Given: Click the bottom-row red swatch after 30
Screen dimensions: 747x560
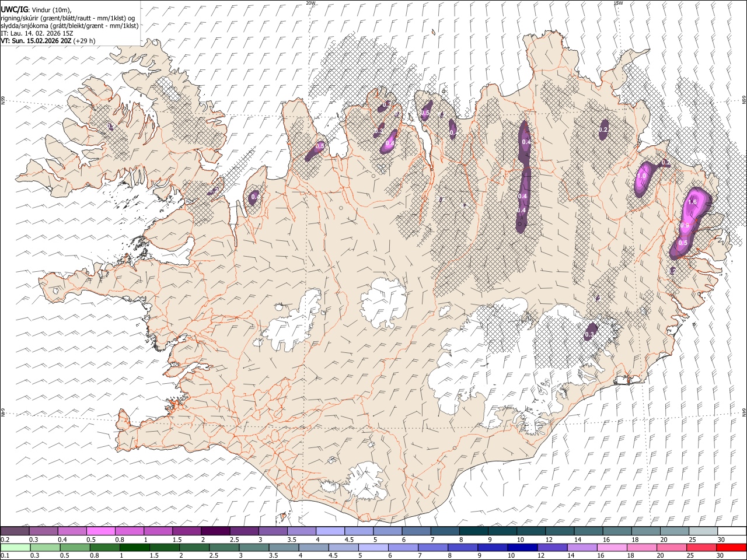Looking at the screenshot, I should [731, 547].
